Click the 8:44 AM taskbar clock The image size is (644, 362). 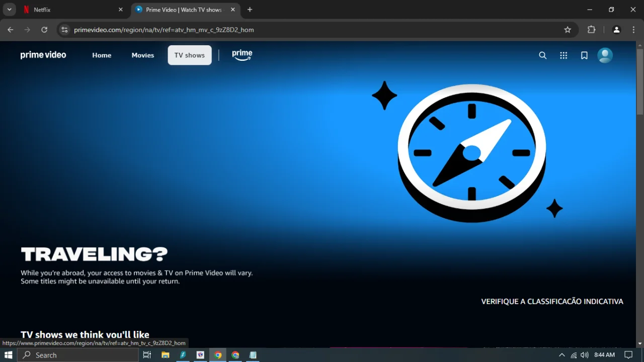604,355
